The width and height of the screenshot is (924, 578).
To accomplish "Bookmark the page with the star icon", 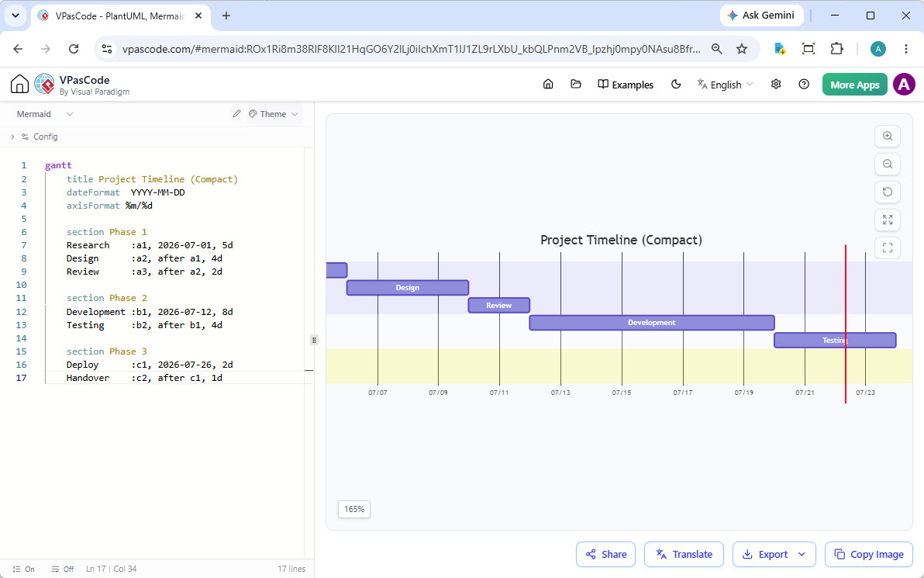I will coord(742,49).
